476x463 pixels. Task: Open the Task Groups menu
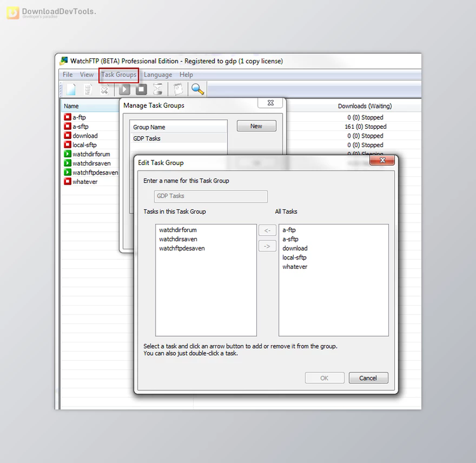119,75
